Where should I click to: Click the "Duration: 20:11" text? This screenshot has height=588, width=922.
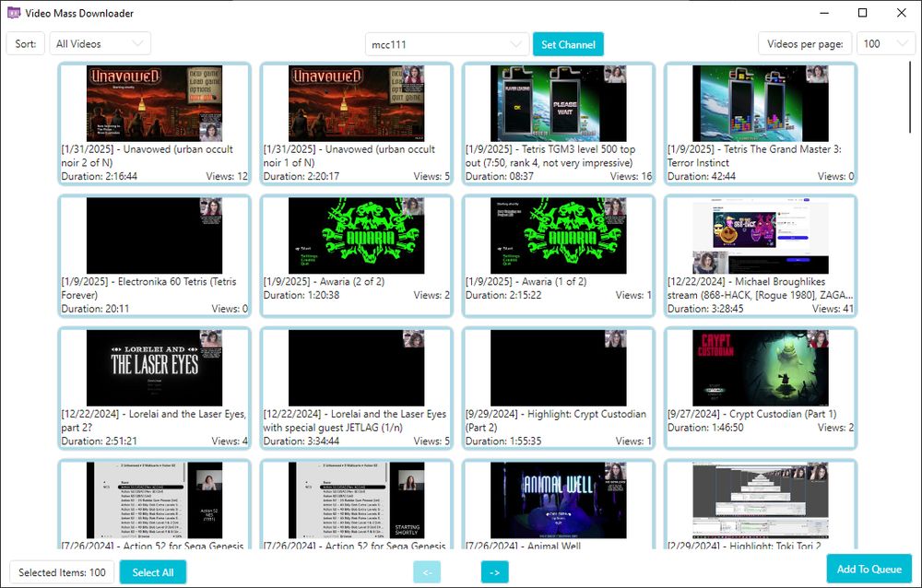click(95, 308)
